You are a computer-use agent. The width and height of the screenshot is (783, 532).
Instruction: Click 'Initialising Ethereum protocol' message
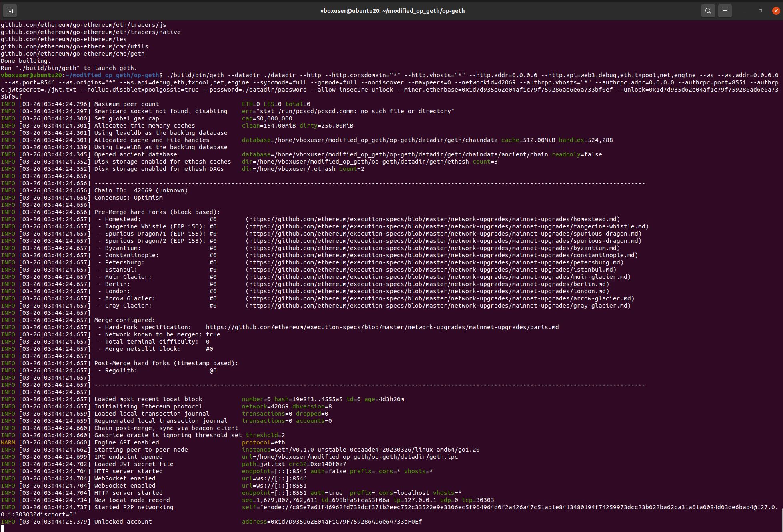(x=148, y=406)
